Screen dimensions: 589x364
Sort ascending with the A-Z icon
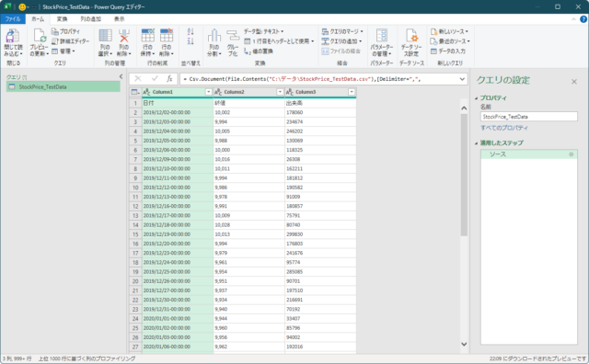[191, 32]
